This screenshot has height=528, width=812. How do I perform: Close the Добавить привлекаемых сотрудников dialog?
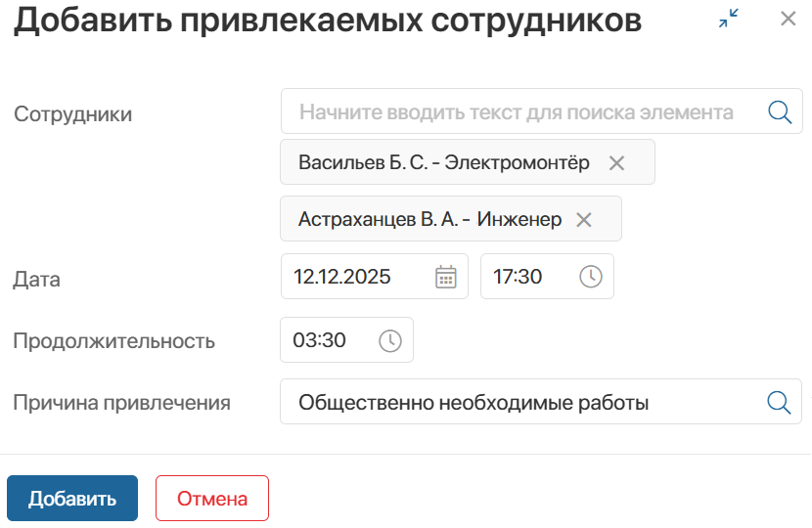coord(788,19)
